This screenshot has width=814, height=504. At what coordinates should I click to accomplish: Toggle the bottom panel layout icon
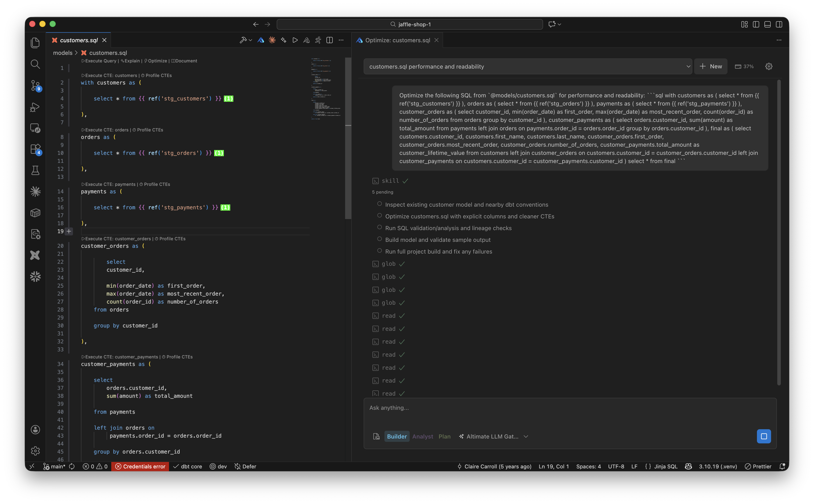[x=768, y=24]
